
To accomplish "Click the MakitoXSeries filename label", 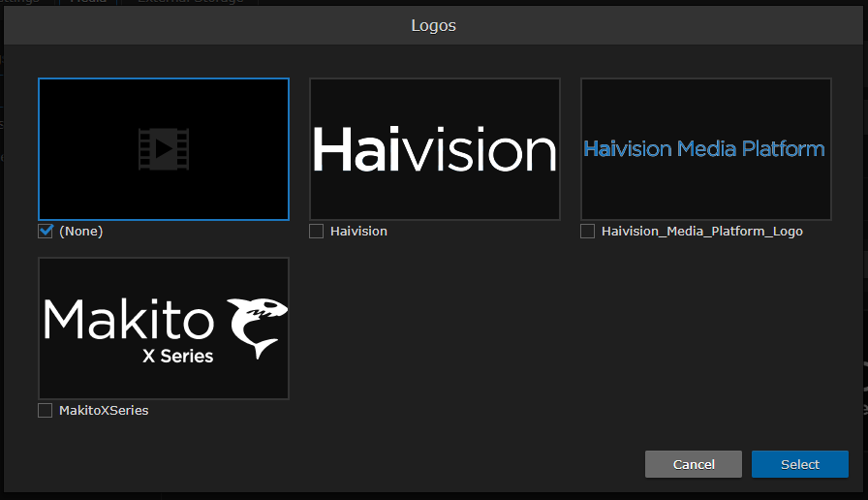I will pos(104,411).
